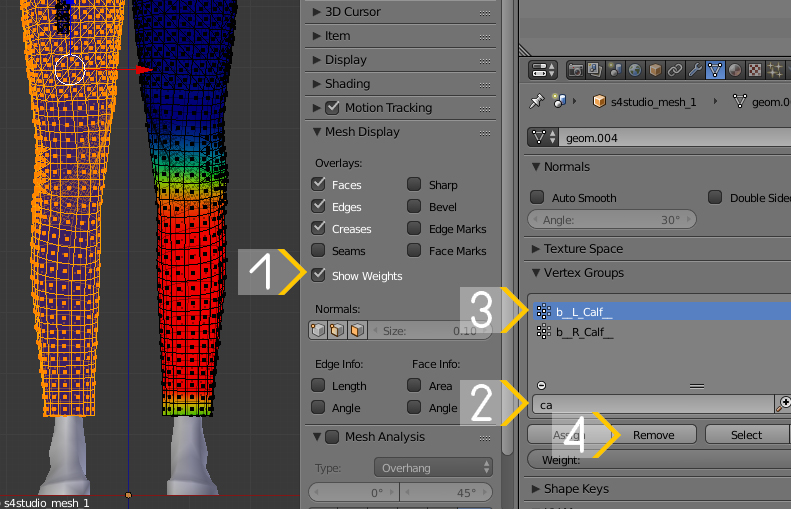Open the Scene properties tab icon
Image resolution: width=791 pixels, height=509 pixels.
coord(615,70)
